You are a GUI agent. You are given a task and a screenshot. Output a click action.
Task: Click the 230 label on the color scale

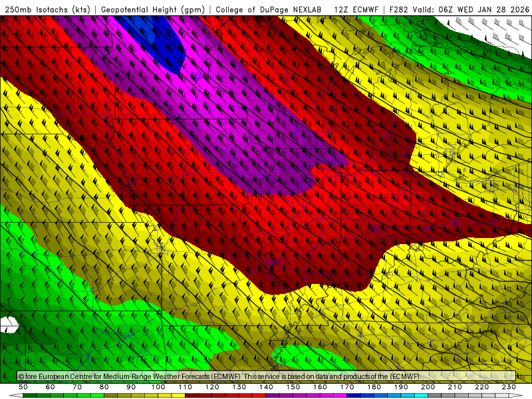coord(509,387)
